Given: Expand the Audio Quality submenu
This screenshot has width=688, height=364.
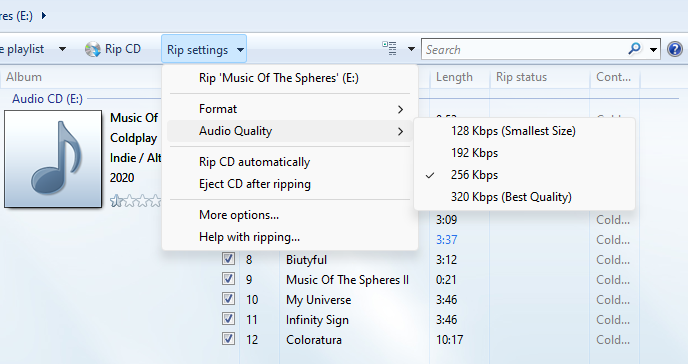Looking at the screenshot, I should 290,131.
